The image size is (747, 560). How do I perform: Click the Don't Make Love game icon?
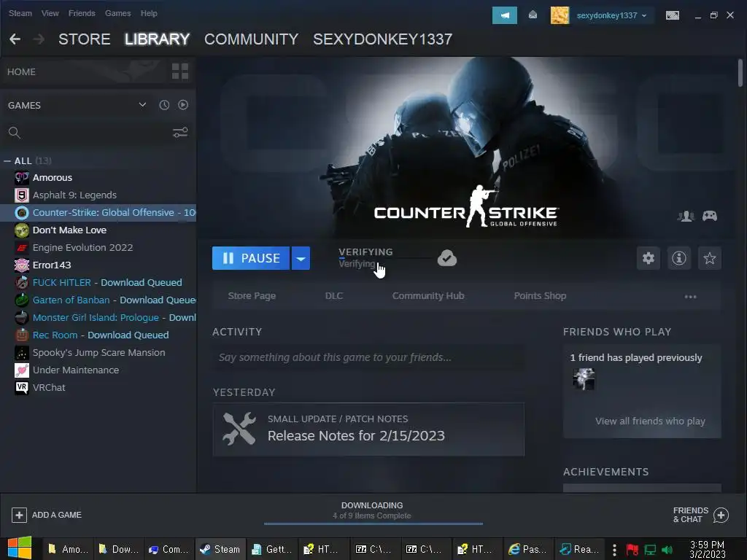(x=21, y=230)
